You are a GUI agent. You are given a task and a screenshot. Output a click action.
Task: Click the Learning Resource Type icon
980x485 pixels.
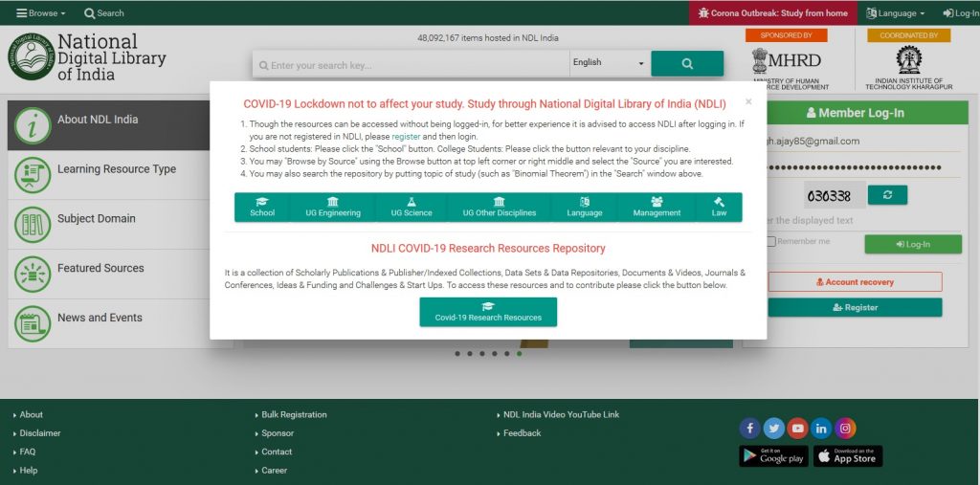tap(32, 175)
